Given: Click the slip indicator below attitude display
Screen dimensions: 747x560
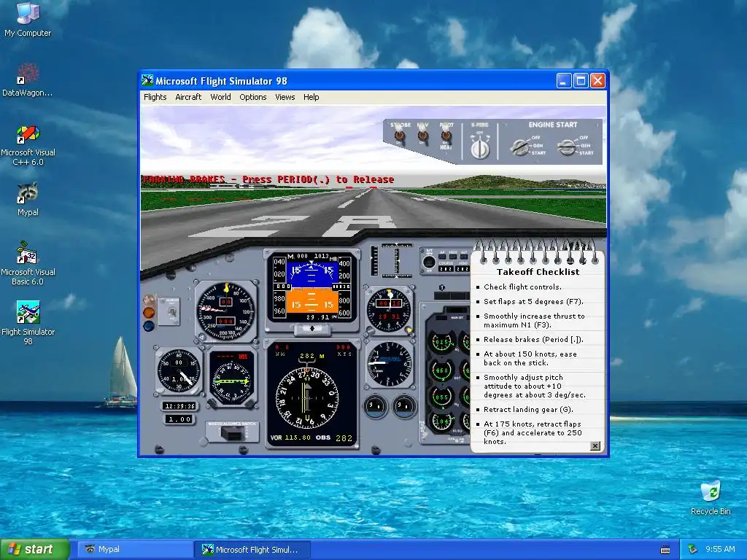Looking at the screenshot, I should (312, 329).
